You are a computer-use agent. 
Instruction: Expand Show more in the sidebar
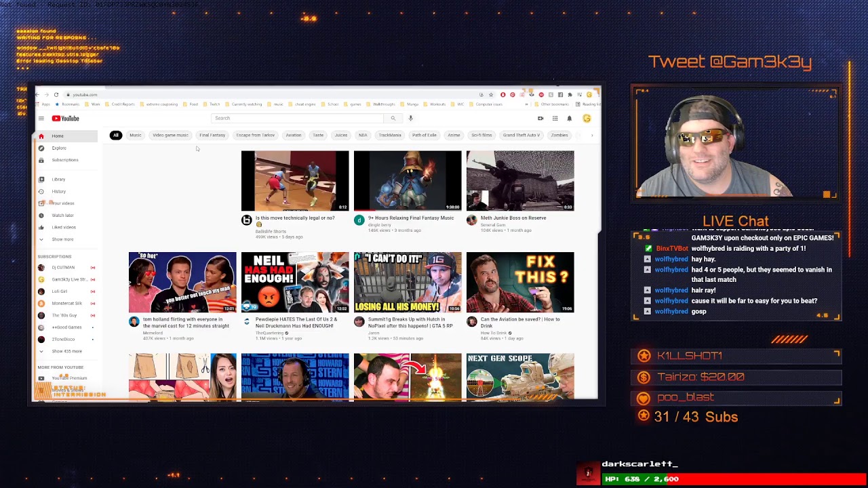67,239
